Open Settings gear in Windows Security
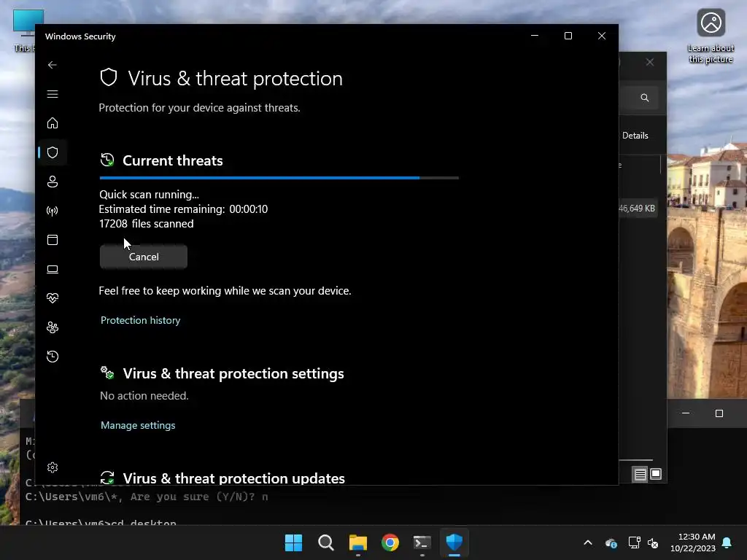The height and width of the screenshot is (560, 747). point(53,467)
